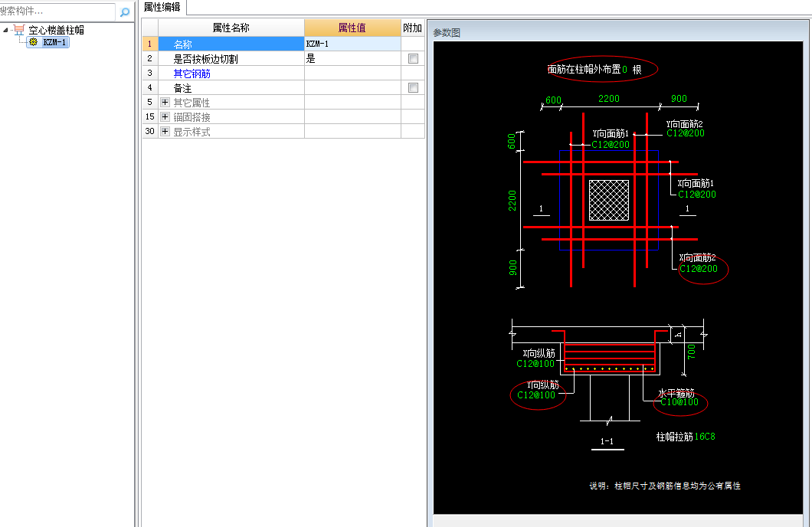Edit the left vertical 2200 dimension

tap(512, 201)
